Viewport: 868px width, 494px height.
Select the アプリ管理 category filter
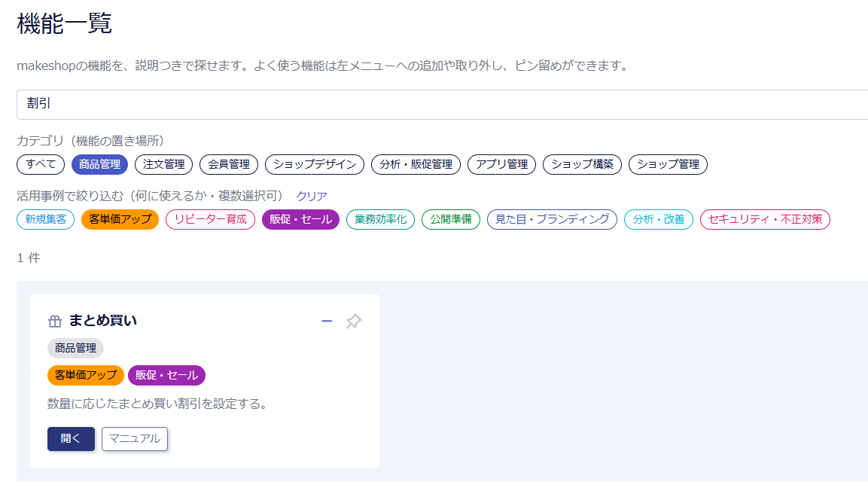(x=501, y=164)
